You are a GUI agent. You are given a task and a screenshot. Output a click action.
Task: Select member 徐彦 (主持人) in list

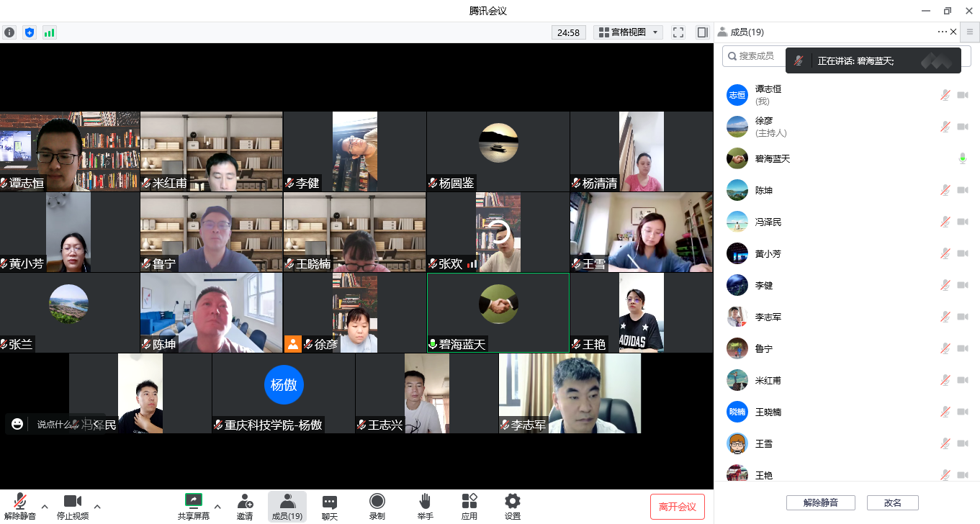pyautogui.click(x=847, y=127)
